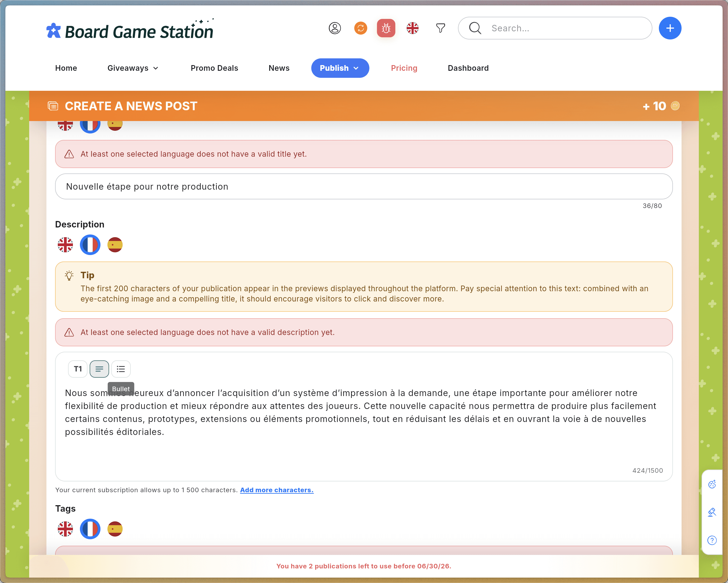Apply Bullet list format in editor
Viewport: 728px width, 583px height.
point(121,369)
